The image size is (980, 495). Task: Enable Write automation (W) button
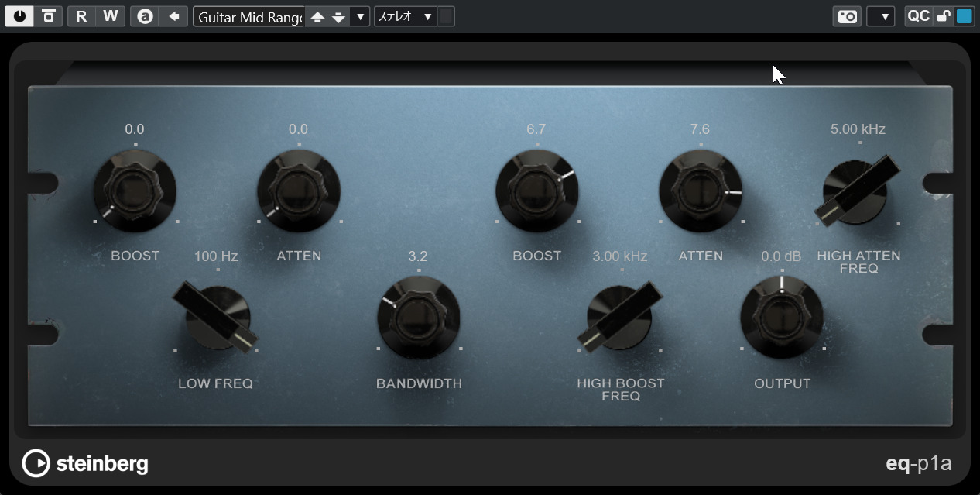pyautogui.click(x=111, y=16)
